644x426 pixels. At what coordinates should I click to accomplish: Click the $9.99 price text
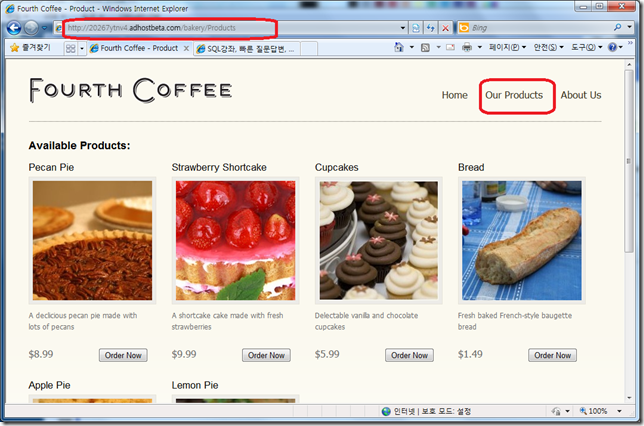pos(184,354)
